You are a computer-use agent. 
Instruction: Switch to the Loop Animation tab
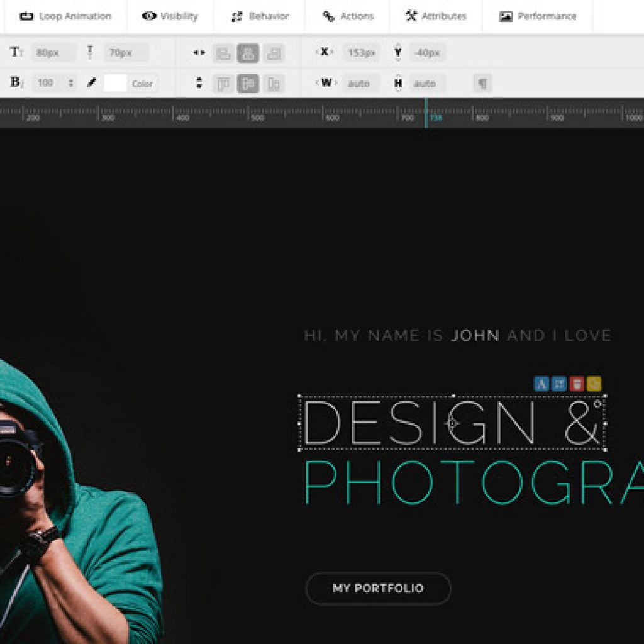click(x=65, y=16)
